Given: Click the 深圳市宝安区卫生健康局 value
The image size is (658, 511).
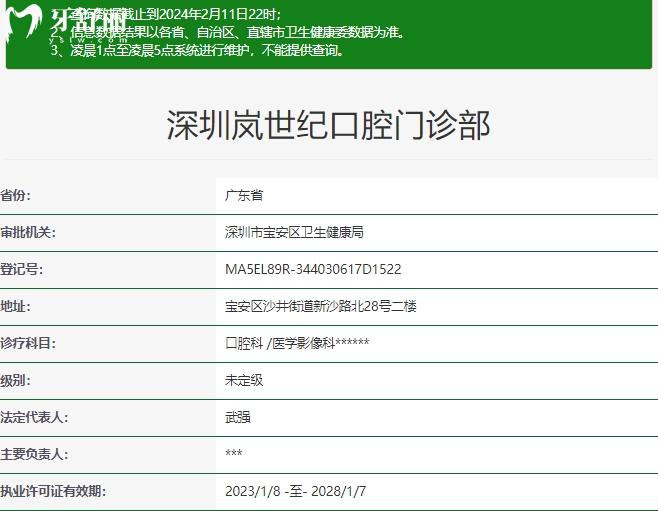Looking at the screenshot, I should [294, 232].
